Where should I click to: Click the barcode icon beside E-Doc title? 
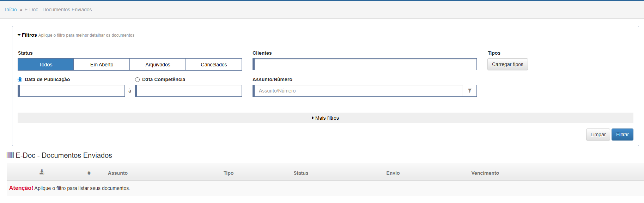click(10, 155)
